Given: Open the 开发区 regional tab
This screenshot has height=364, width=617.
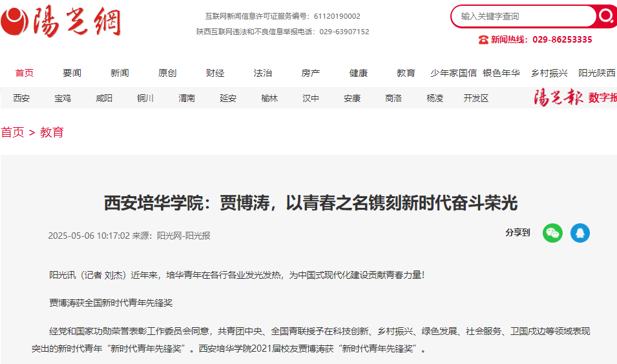Looking at the screenshot, I should point(476,98).
